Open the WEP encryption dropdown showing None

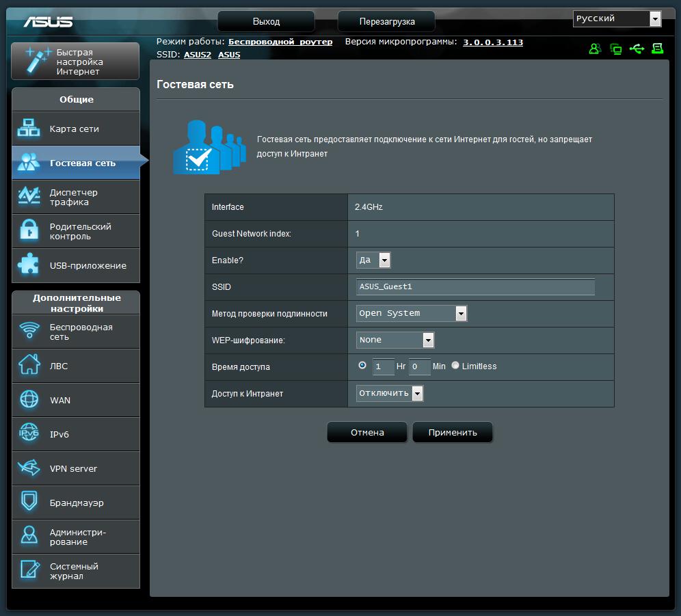[x=395, y=340]
